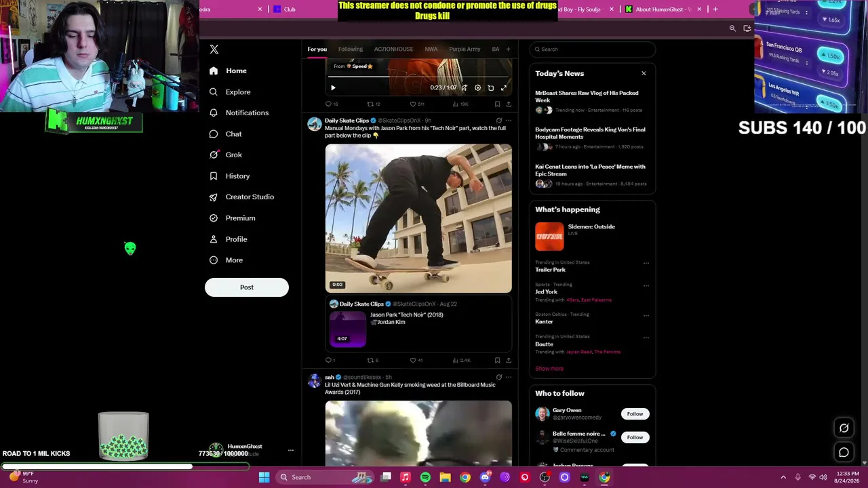The width and height of the screenshot is (868, 488).
Task: Open more options for Kanter trend
Action: point(646,315)
